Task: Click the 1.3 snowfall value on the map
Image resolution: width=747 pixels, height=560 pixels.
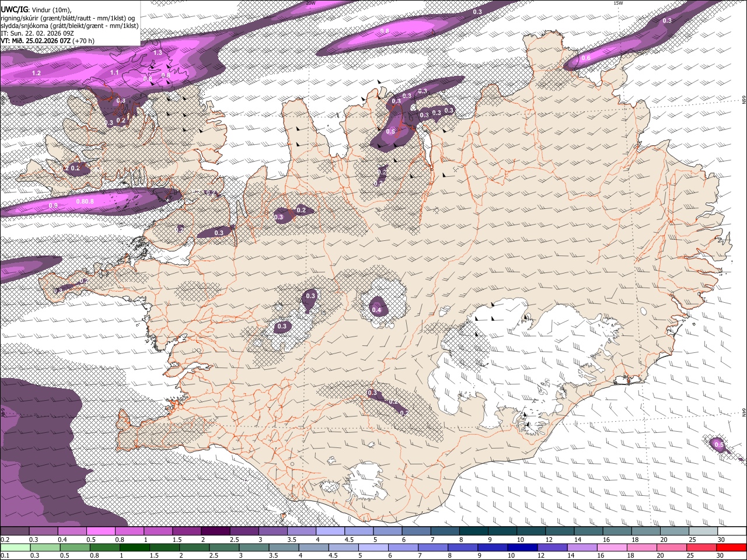Action: 158,52
